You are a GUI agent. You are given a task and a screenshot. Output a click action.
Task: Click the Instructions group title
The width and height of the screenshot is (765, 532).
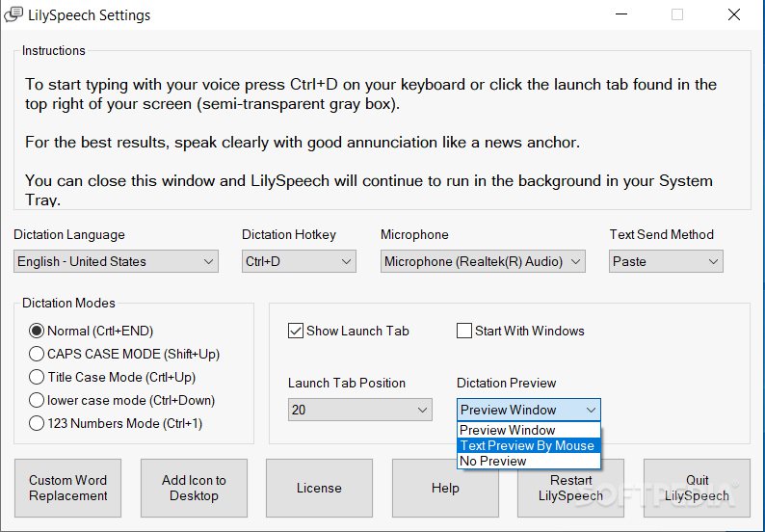[x=54, y=51]
